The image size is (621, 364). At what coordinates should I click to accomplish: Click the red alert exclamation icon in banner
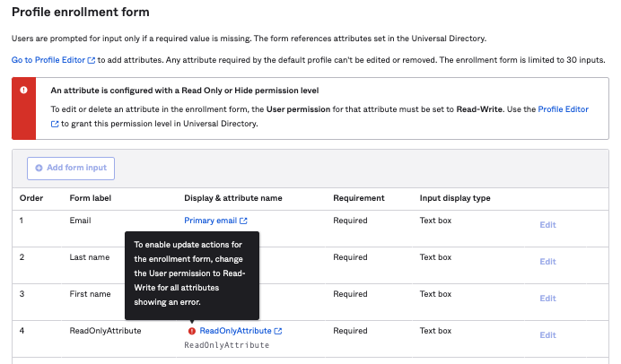[23, 91]
